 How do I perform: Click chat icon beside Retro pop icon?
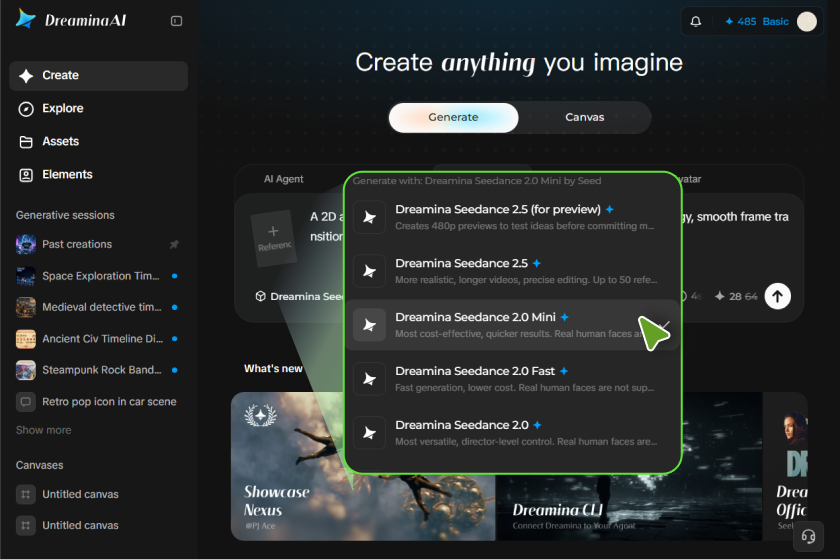click(26, 402)
